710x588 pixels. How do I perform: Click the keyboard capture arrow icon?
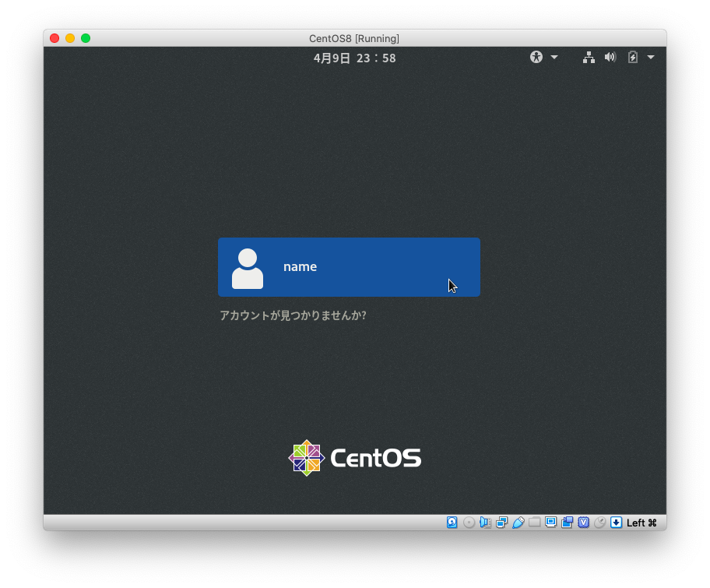[616, 523]
